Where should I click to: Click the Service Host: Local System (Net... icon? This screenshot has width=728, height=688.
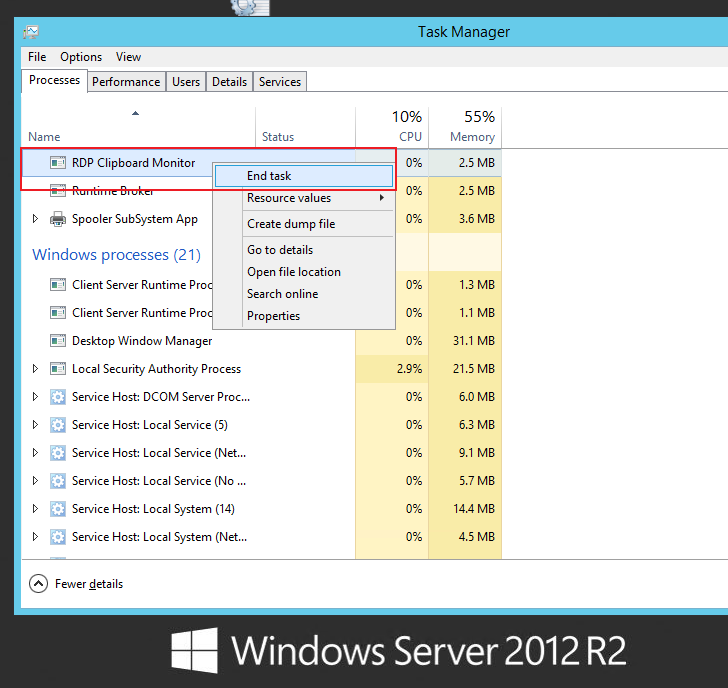pyautogui.click(x=58, y=537)
